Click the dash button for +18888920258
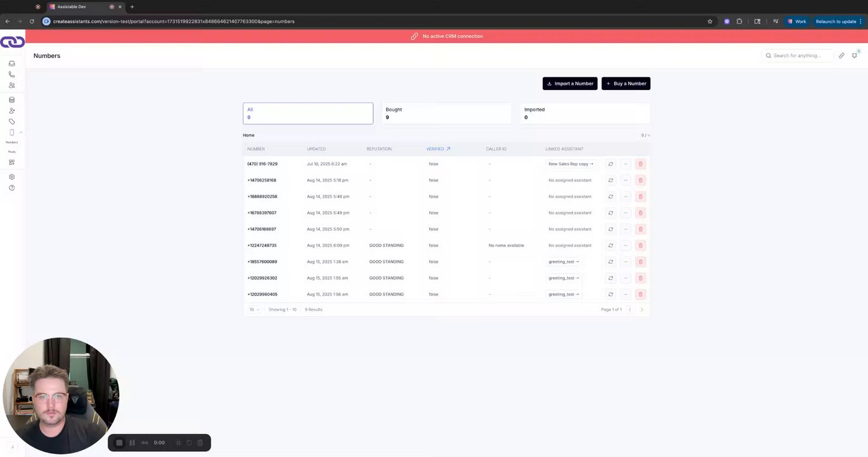 [625, 197]
